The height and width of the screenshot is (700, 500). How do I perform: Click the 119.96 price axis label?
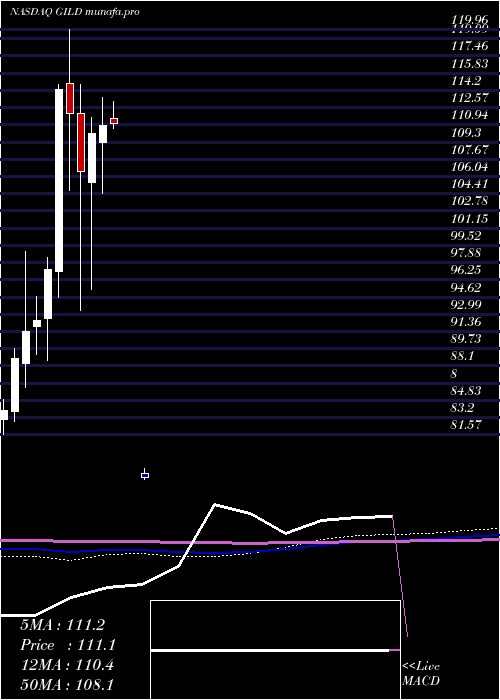tap(469, 20)
